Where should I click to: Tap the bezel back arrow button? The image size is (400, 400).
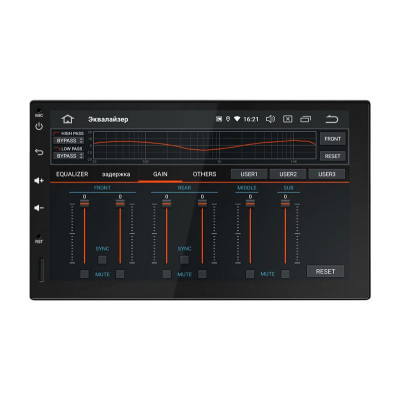(x=39, y=152)
